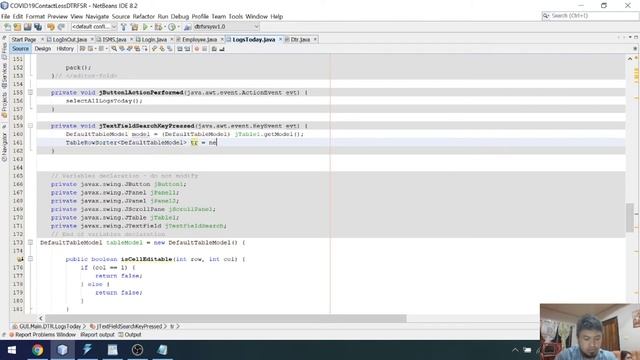Viewport: 640px width, 360px height.
Task: Click the Save All toolbar icon
Action: [x=38, y=27]
